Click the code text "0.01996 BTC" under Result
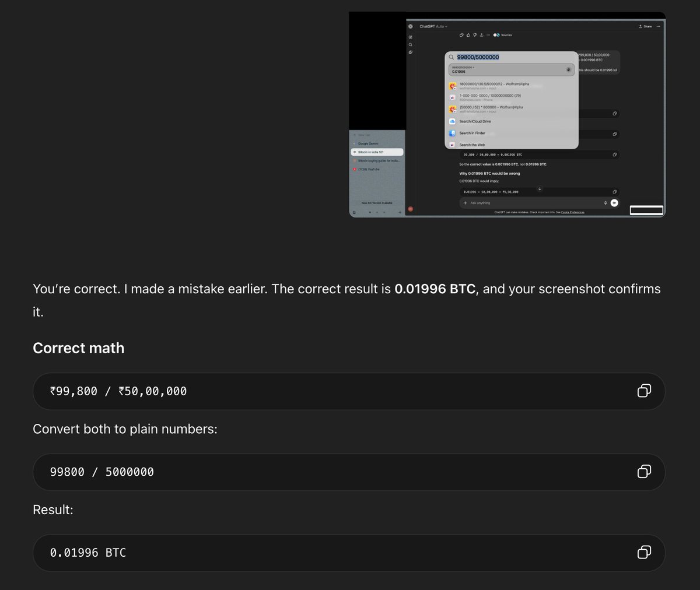The image size is (700, 590). 88,553
